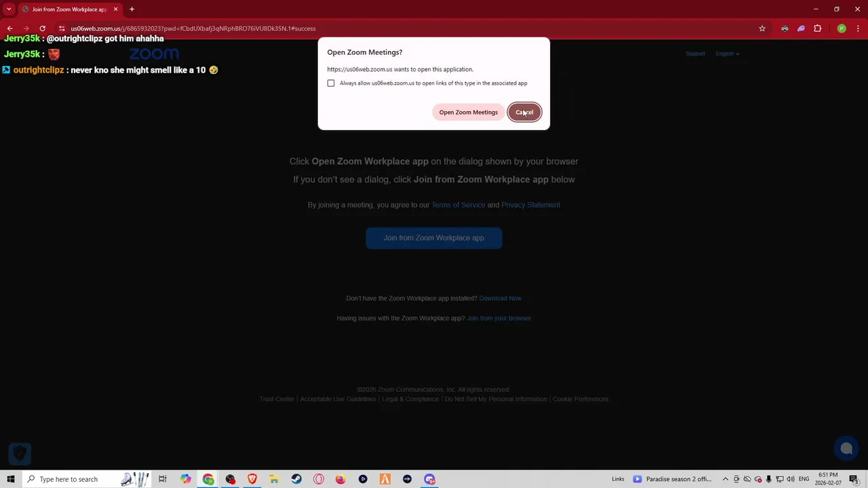The image size is (868, 488).
Task: Click the taskbar search box
Action: 87,479
